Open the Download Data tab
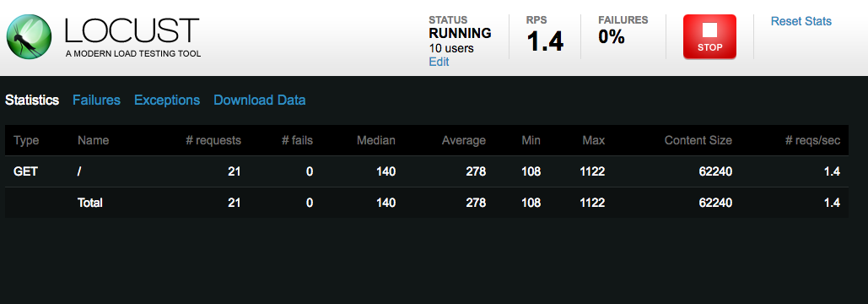This screenshot has width=868, height=304. (x=260, y=100)
